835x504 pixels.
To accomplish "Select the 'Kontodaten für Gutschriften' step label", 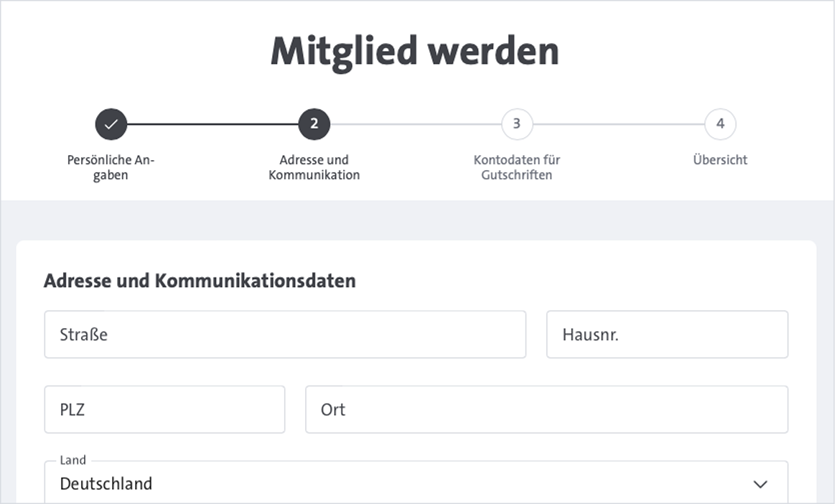I will [x=517, y=167].
